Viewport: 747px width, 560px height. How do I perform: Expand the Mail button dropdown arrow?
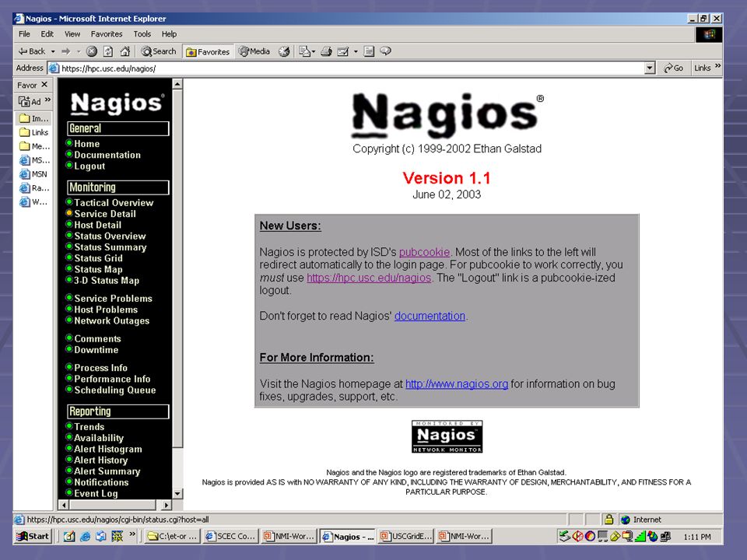(x=314, y=52)
